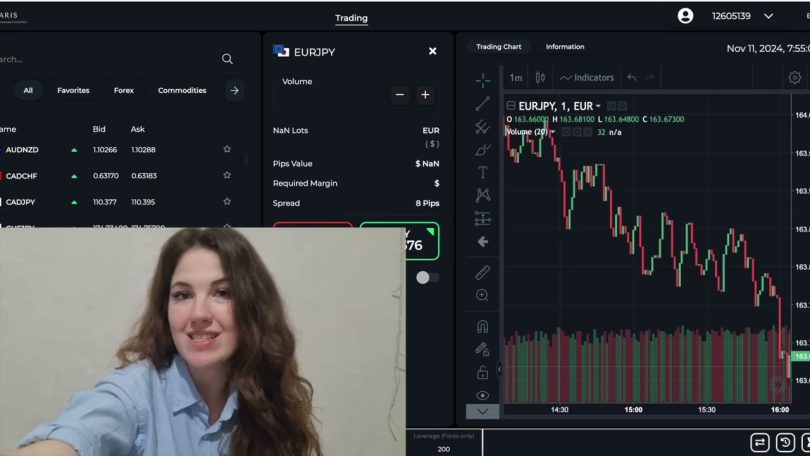This screenshot has width=810, height=456.
Task: Pick the text annotation tool
Action: [483, 173]
